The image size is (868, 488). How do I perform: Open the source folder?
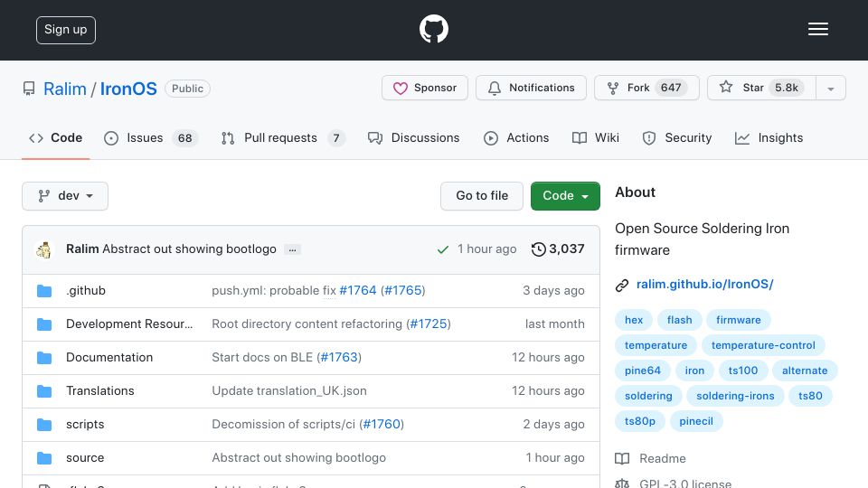[85, 457]
